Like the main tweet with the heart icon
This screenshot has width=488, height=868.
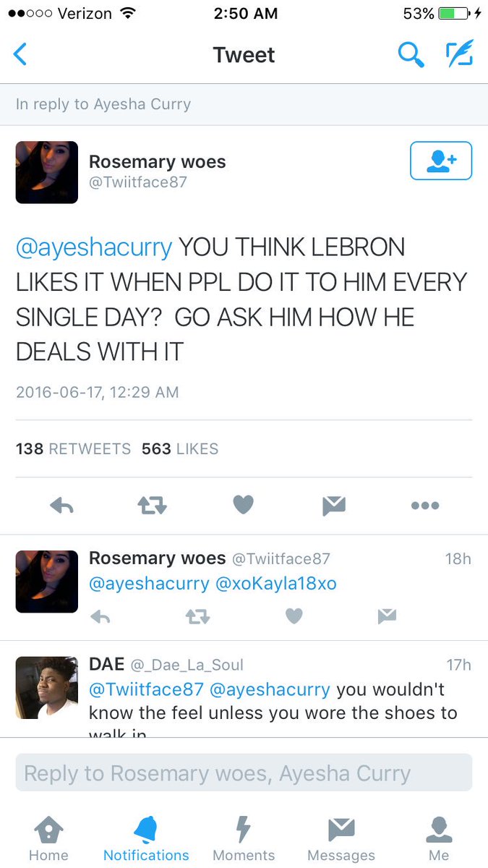click(x=244, y=506)
